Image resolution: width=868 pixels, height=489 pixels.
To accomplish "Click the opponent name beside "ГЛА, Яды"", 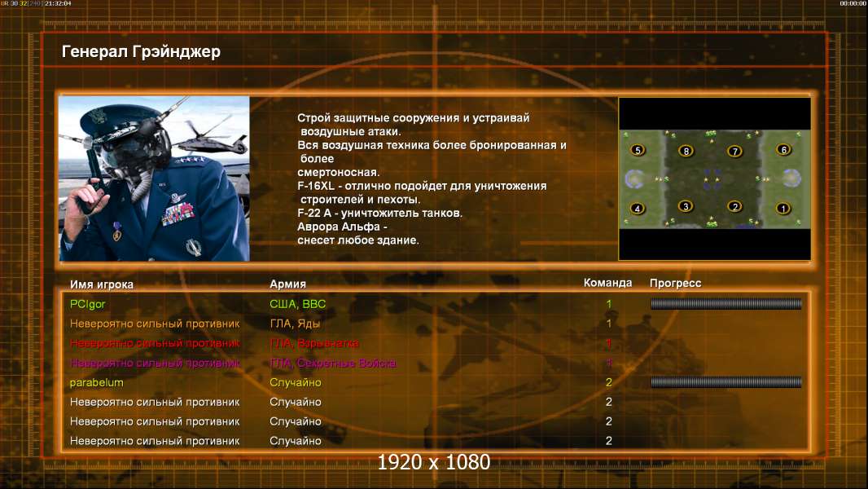I will [155, 324].
